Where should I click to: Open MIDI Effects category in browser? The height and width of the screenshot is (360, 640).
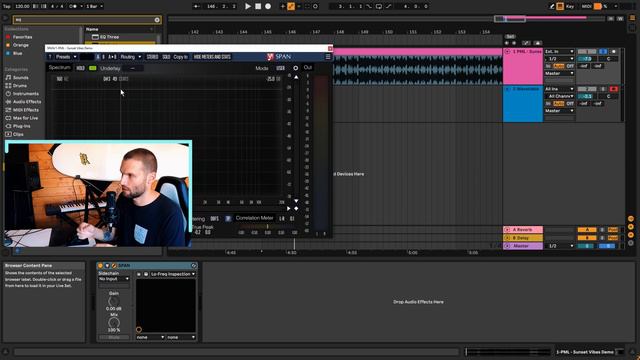[26, 110]
